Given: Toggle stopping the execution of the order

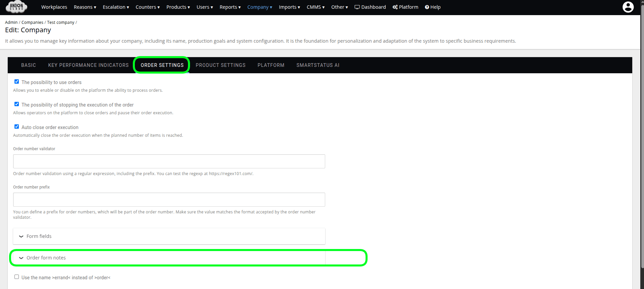Looking at the screenshot, I should pyautogui.click(x=16, y=104).
